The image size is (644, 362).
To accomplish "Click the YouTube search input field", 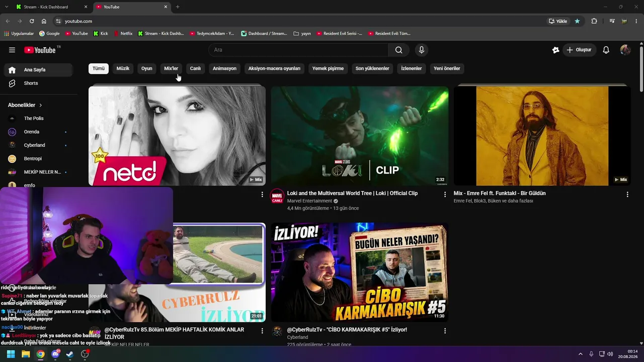I will click(x=298, y=50).
